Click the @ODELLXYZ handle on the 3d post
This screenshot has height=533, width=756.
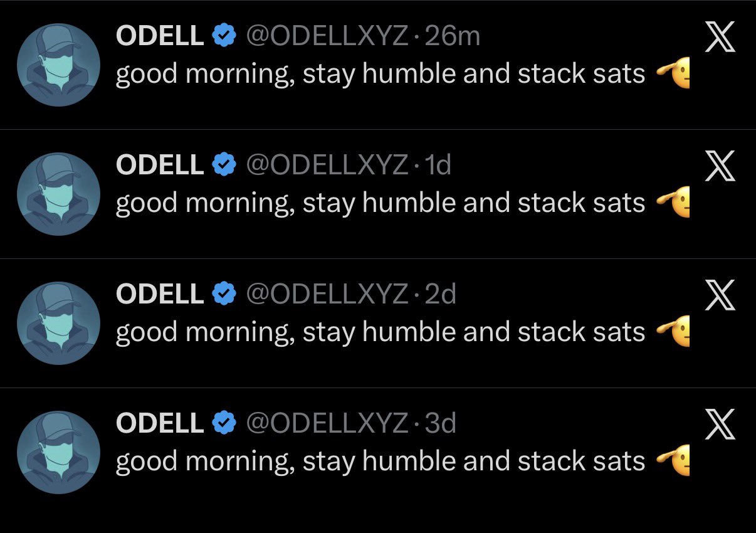tap(327, 423)
